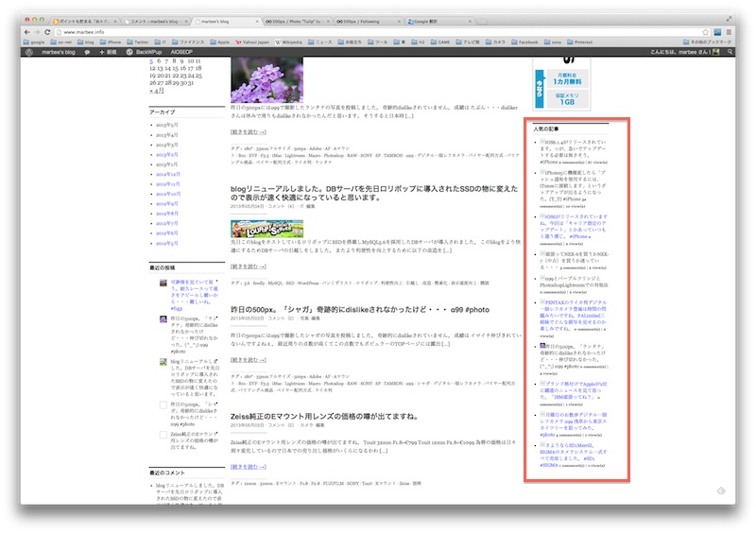
Task: Open the WordPress logo in admin bar
Action: [x=29, y=52]
